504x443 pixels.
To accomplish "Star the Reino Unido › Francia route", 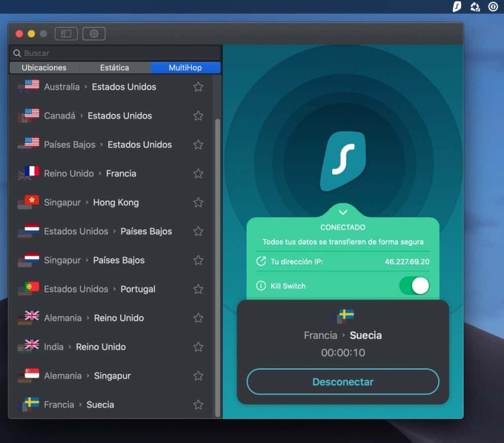I will coord(198,174).
